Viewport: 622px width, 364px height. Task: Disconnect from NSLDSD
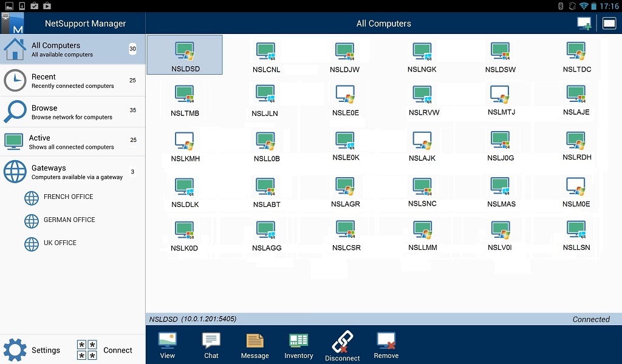[x=342, y=345]
